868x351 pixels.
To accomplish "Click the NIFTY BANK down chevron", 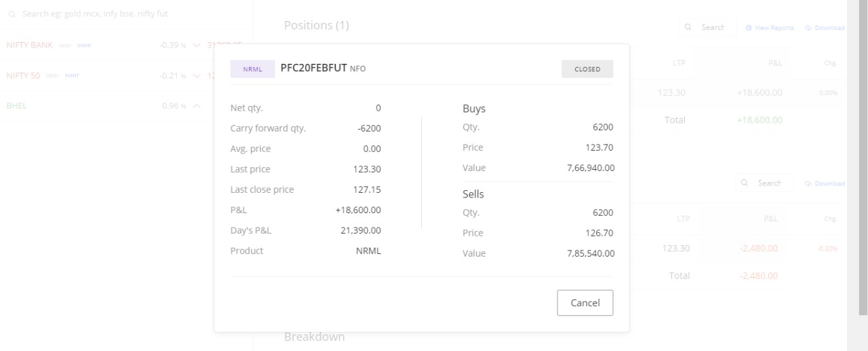I will 197,45.
